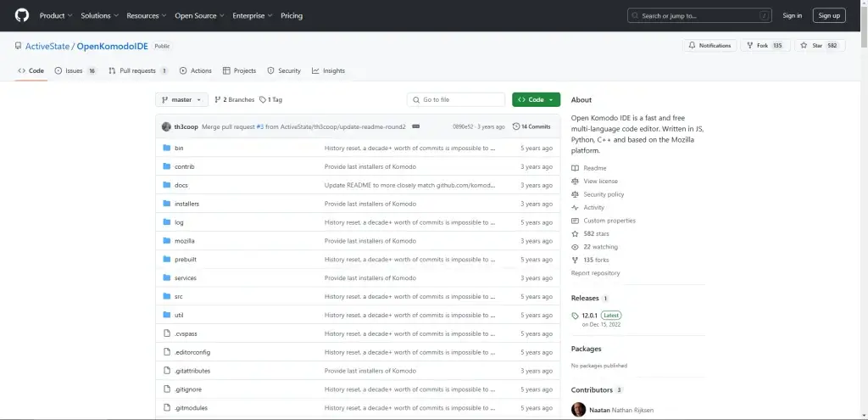Click the Sign up button
The width and height of the screenshot is (868, 420).
(829, 15)
